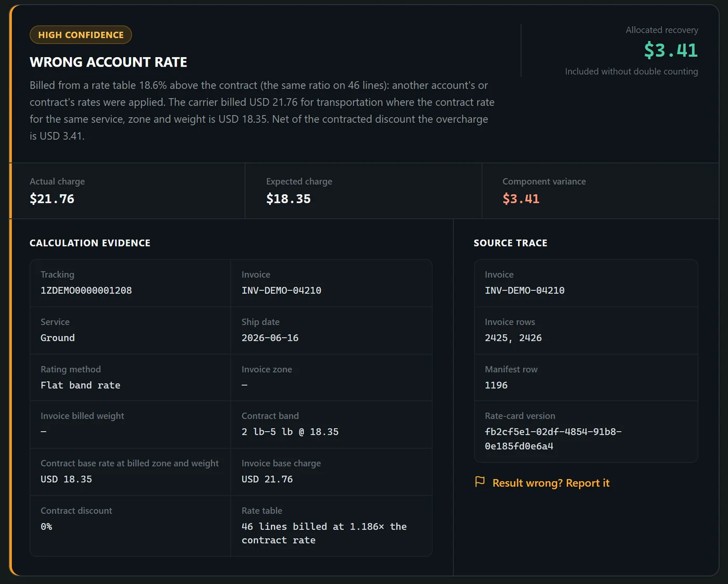This screenshot has height=584, width=728.
Task: Click the '46 lines billed at 1.186×' text
Action: pyautogui.click(x=324, y=533)
